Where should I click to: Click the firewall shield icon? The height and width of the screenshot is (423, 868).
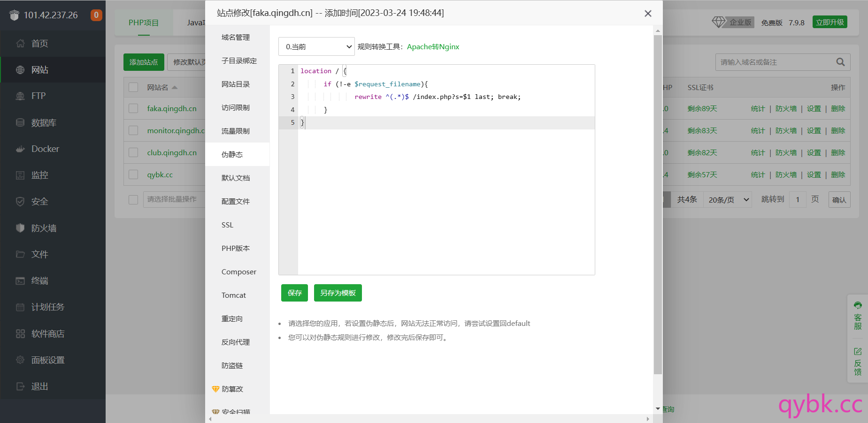click(20, 228)
